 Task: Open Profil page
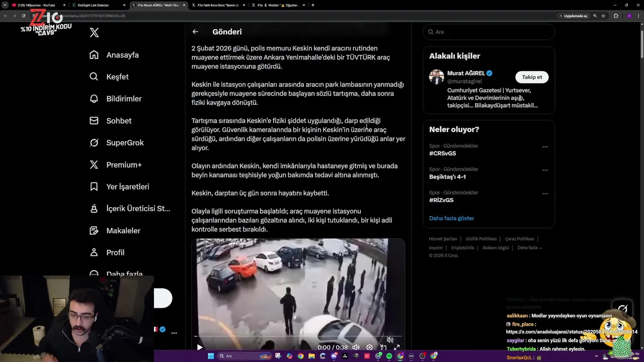pos(106,252)
